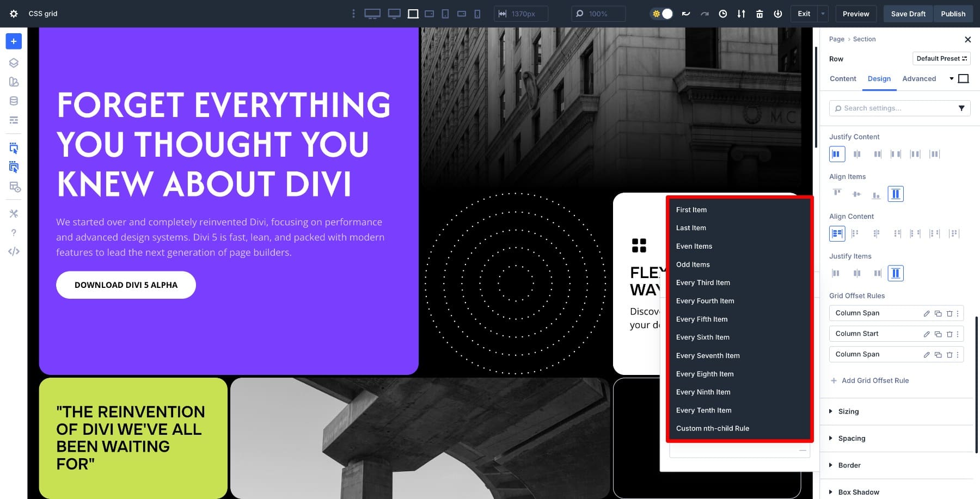The height and width of the screenshot is (499, 980).
Task: Select the stretch option under Align Items
Action: [895, 194]
